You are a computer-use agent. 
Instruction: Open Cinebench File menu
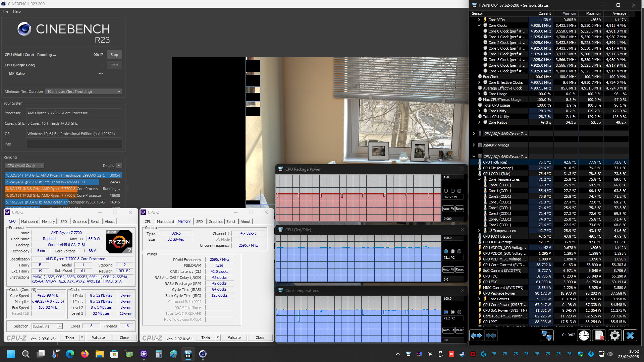[5, 11]
